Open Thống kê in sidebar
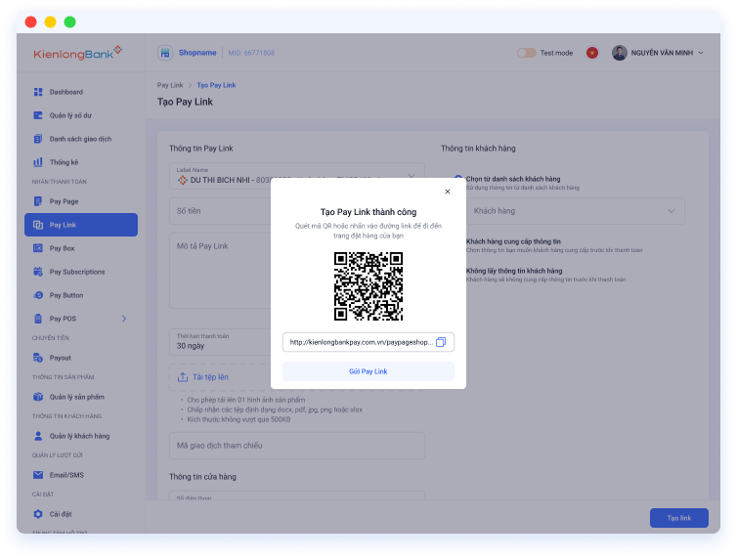The height and width of the screenshot is (560, 737). tap(81, 162)
